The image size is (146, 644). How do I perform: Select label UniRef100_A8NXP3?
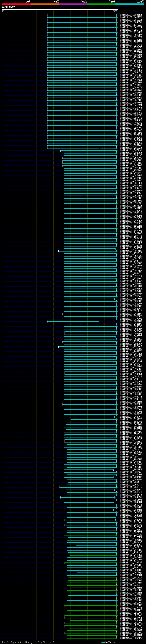pyautogui.click(x=131, y=638)
